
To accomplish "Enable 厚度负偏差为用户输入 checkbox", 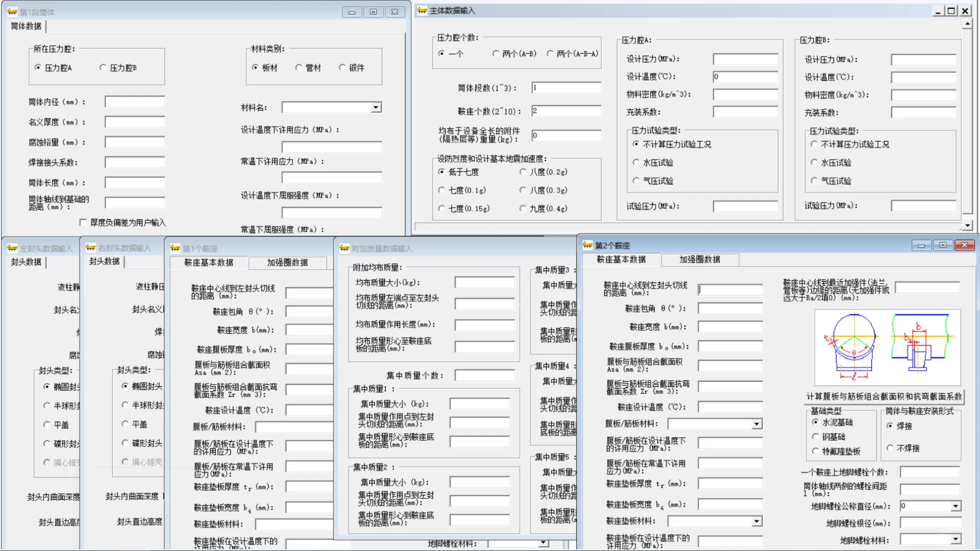I will coord(83,222).
